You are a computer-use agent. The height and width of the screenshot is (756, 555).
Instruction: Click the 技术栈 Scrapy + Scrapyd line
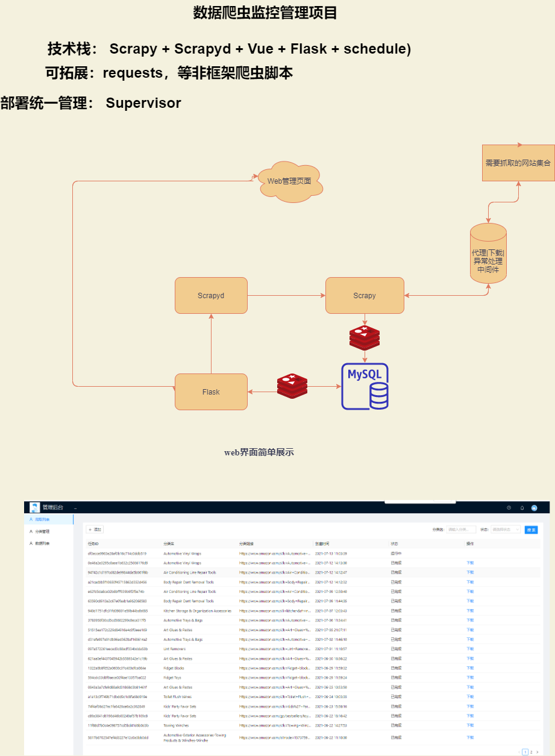[229, 49]
